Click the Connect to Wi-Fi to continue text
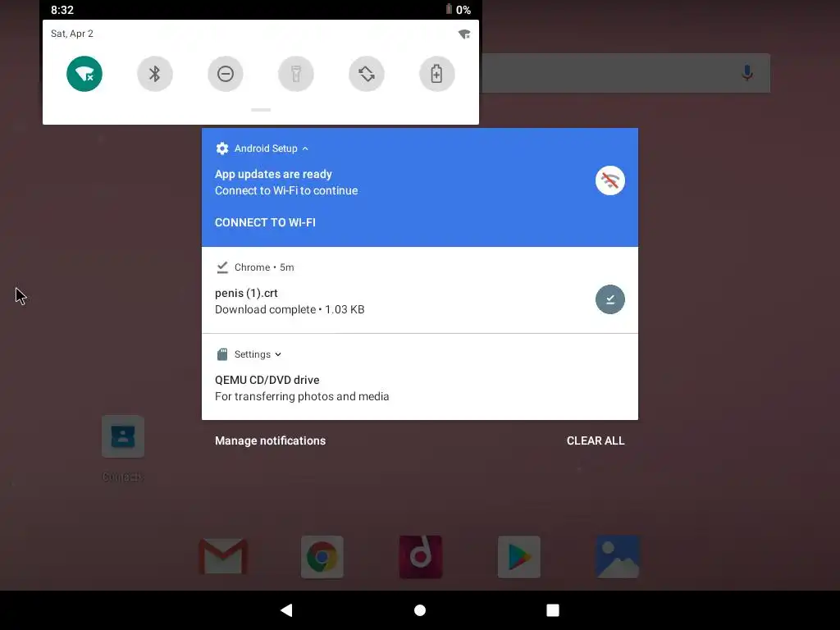 coord(286,190)
